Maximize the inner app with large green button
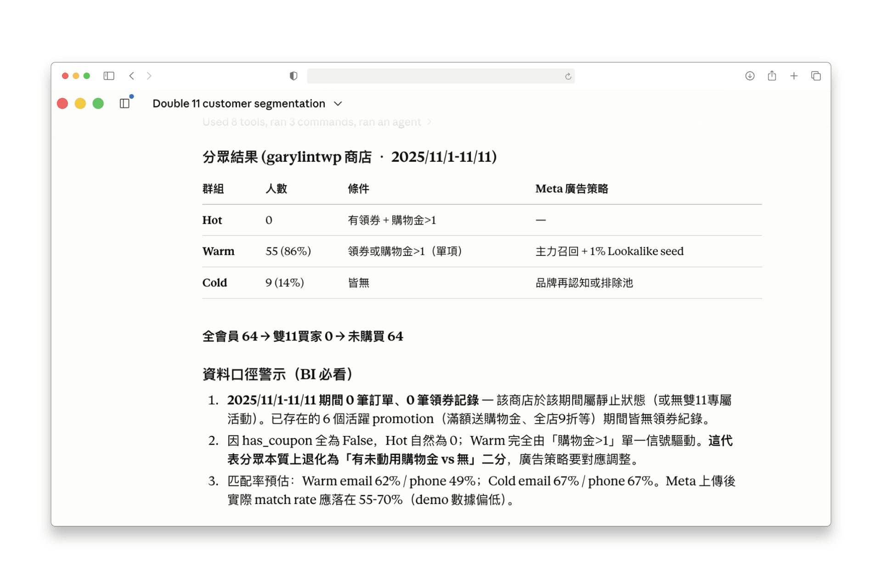Viewport: 882px width, 588px height. point(98,103)
